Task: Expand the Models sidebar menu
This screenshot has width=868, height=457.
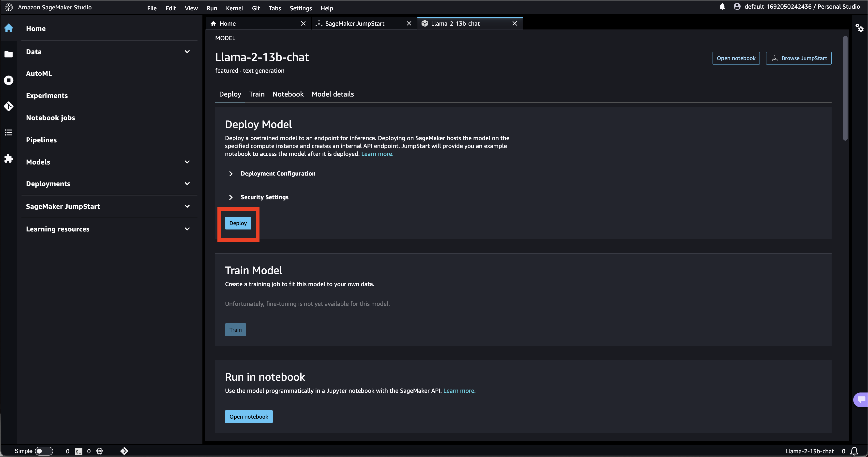Action: [187, 162]
